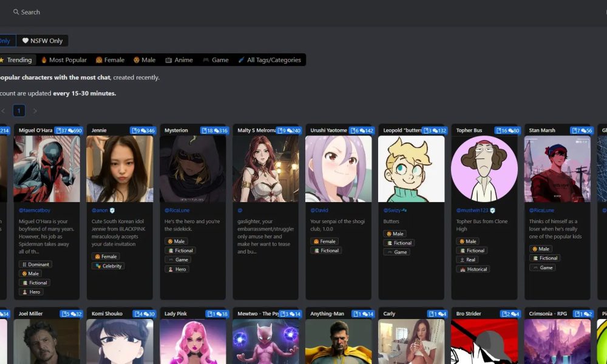607x364 pixels.
Task: Click Hero tag on Mysterion card
Action: tap(177, 269)
